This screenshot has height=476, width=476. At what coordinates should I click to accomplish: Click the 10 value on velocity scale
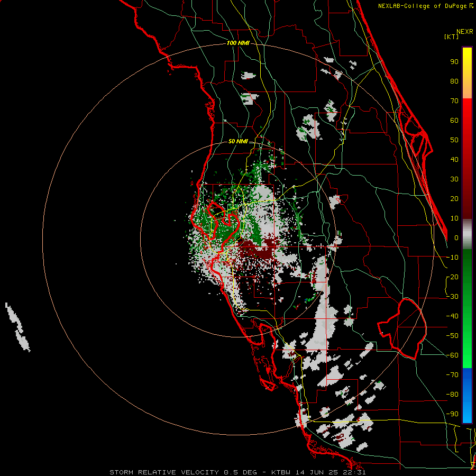pyautogui.click(x=454, y=218)
